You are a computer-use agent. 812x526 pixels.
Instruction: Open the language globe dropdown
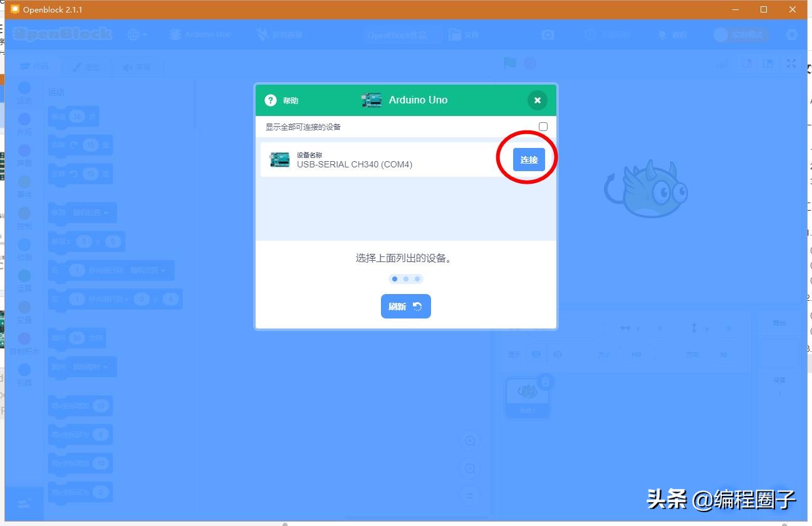click(x=136, y=34)
